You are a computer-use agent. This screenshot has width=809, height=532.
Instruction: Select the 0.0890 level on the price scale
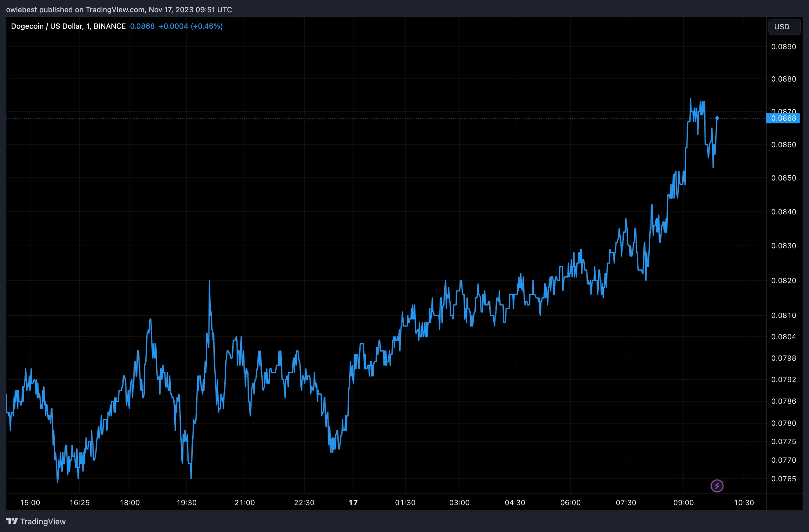point(783,46)
